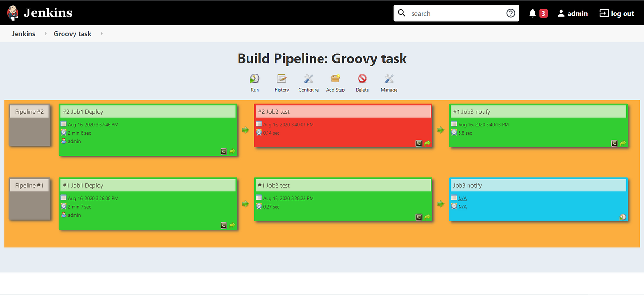
Task: Retry the failed #2 Job2 test build
Action: [427, 143]
